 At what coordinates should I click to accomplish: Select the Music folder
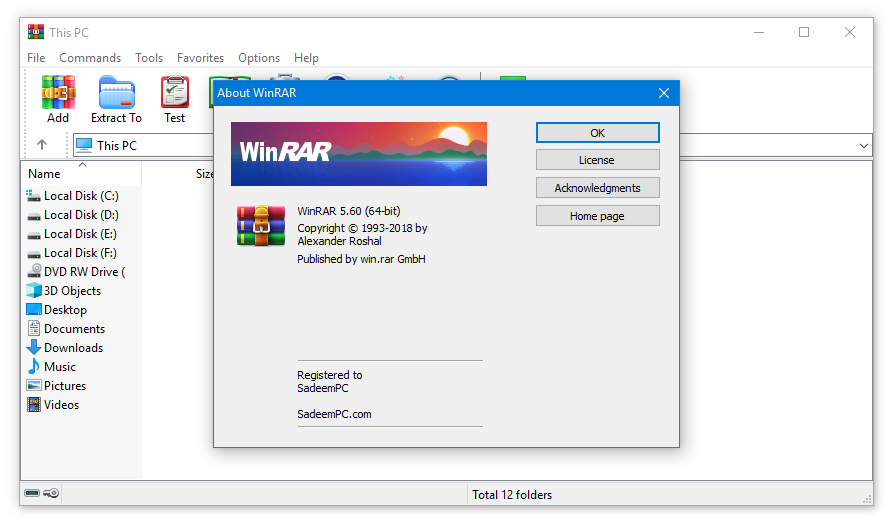[x=59, y=367]
